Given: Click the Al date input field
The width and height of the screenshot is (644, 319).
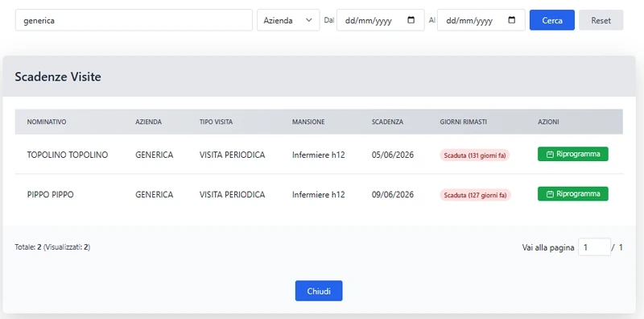Looking at the screenshot, I should pyautogui.click(x=481, y=20).
